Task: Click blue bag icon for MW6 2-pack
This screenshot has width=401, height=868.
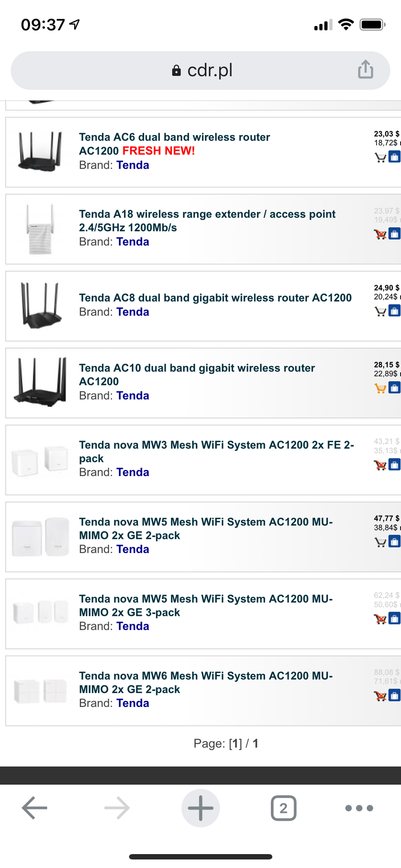Action: pyautogui.click(x=394, y=696)
